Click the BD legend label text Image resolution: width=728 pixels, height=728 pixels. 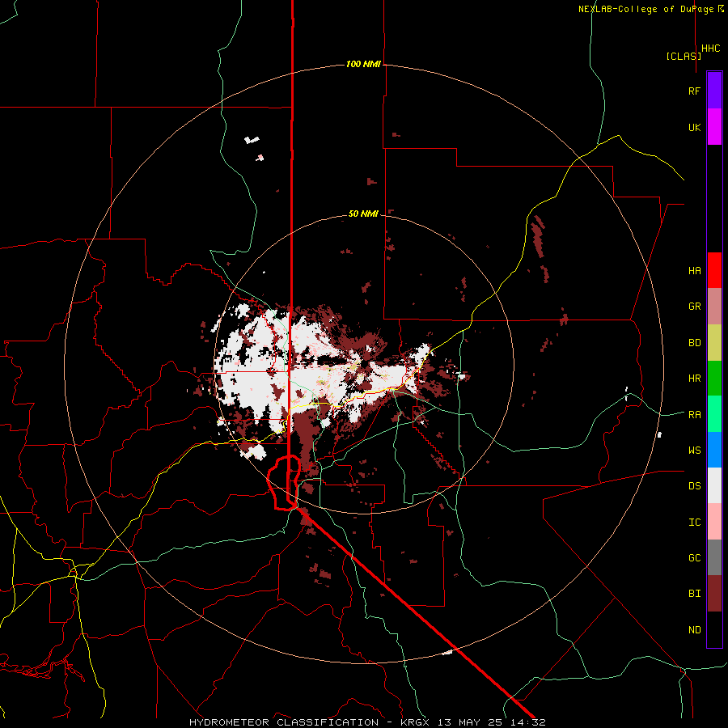coord(695,343)
